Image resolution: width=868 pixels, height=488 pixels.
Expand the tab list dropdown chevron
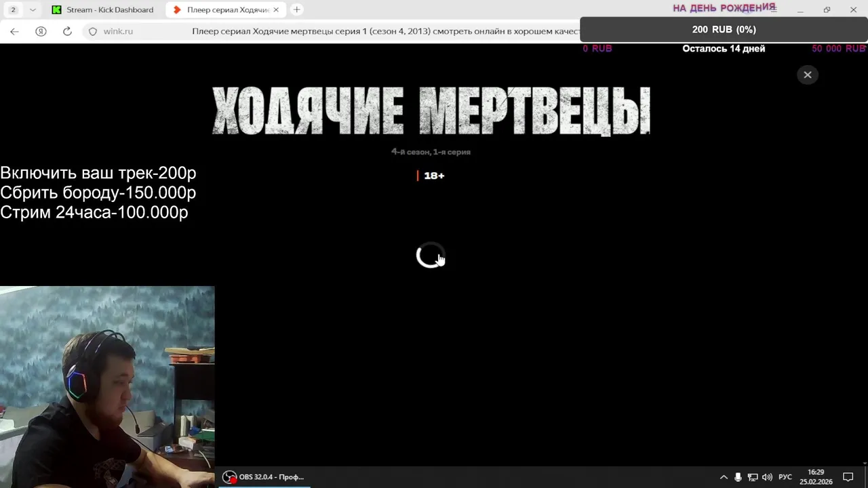pos(33,9)
